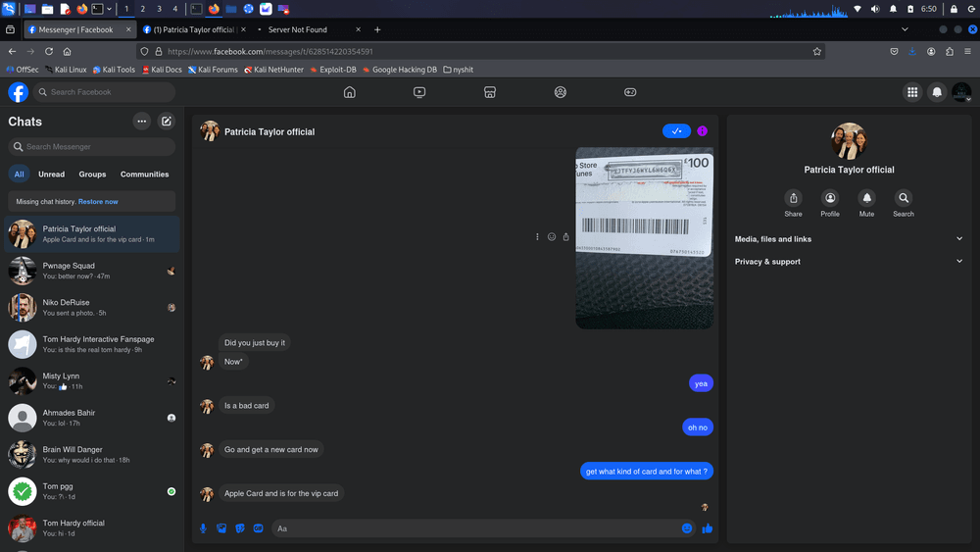Open Firefox application menu hamburger
The width and height of the screenshot is (980, 552).
[967, 51]
